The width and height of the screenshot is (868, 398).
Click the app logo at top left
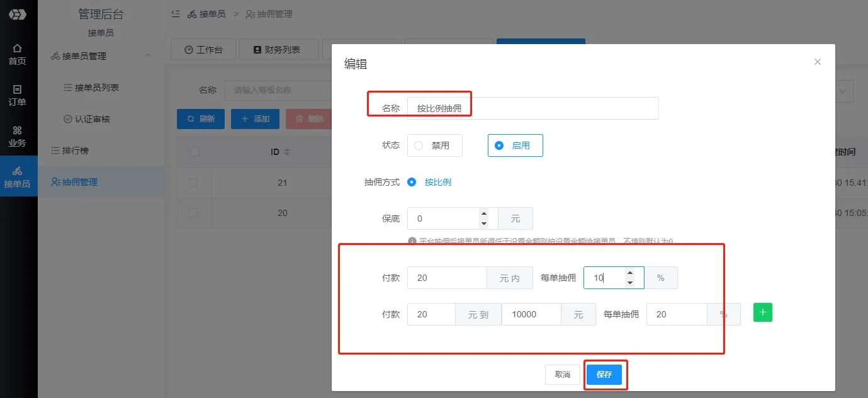(17, 14)
